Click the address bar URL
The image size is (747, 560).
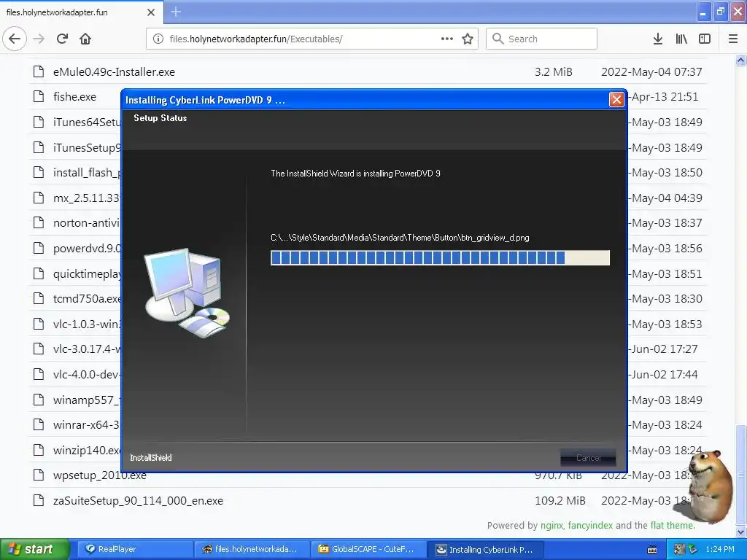pos(256,39)
